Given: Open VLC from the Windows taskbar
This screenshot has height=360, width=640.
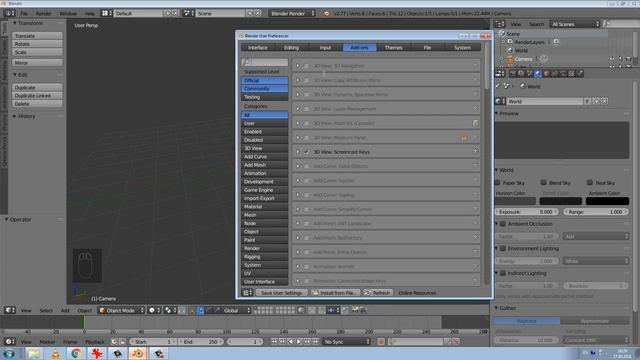Looking at the screenshot, I should (56, 353).
